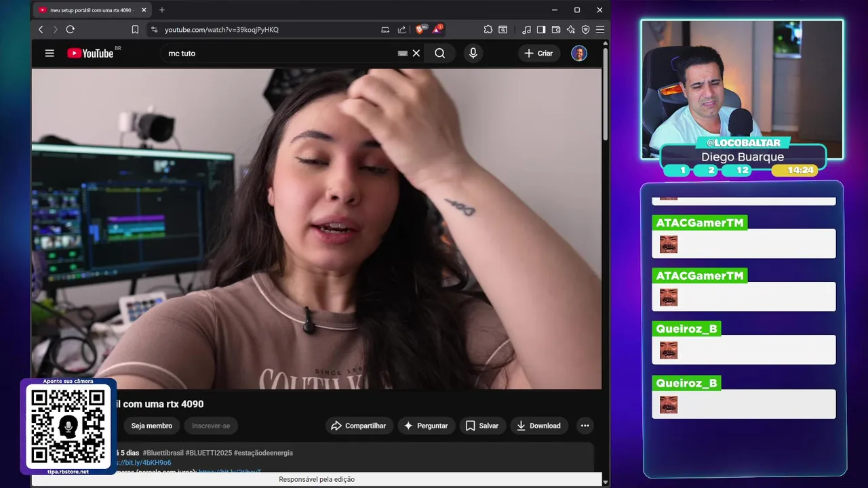Save video with Salvar button
Image resolution: width=868 pixels, height=488 pixels.
(482, 426)
